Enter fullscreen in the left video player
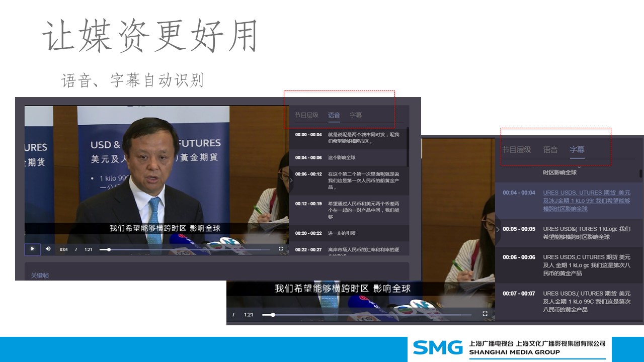This screenshot has height=362, width=644. click(x=281, y=249)
